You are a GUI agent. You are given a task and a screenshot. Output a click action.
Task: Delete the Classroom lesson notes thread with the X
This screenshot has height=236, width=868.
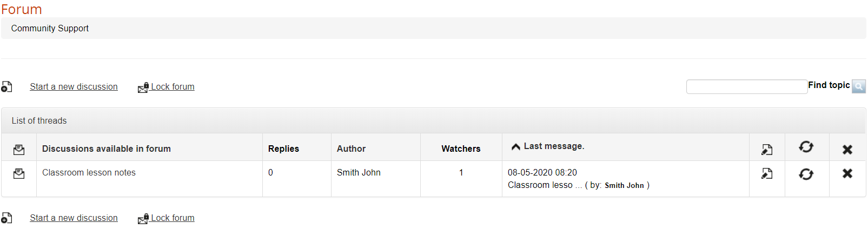(x=847, y=173)
